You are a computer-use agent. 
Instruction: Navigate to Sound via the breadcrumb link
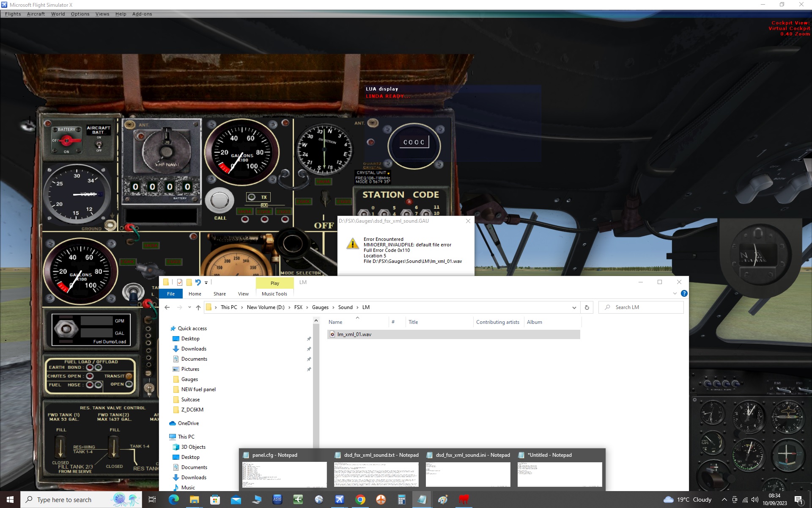(x=345, y=307)
